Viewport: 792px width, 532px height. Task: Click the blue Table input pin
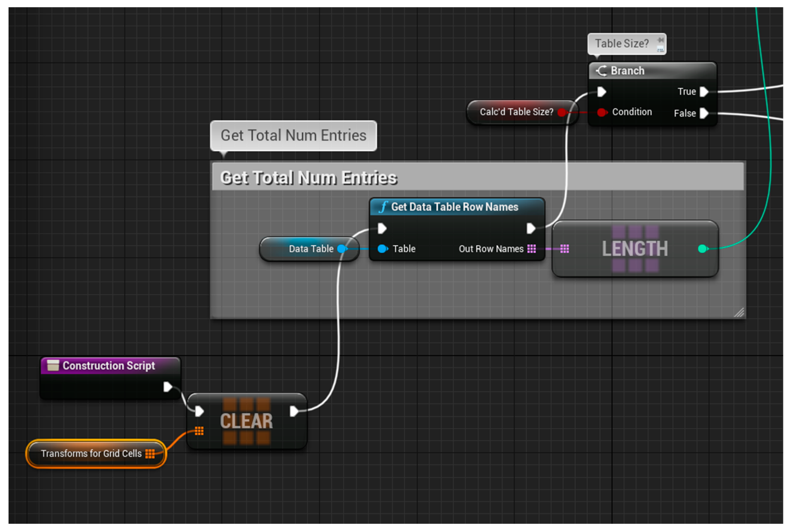pos(382,249)
